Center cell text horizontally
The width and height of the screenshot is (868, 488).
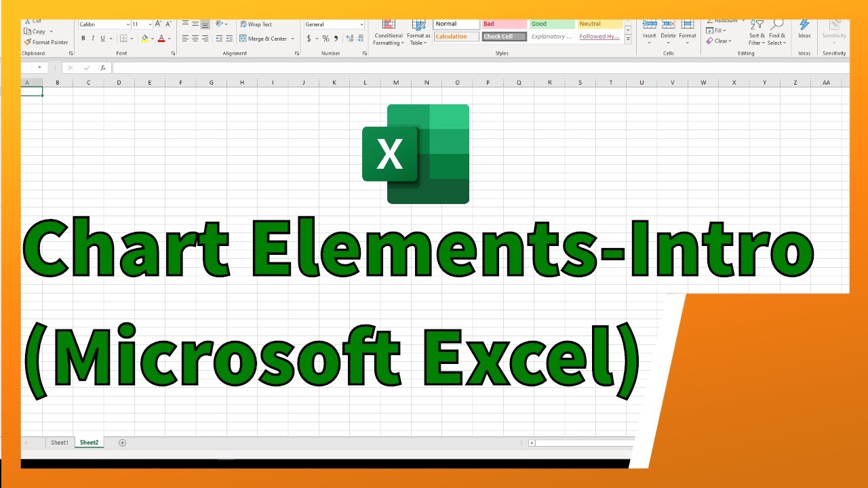click(195, 39)
